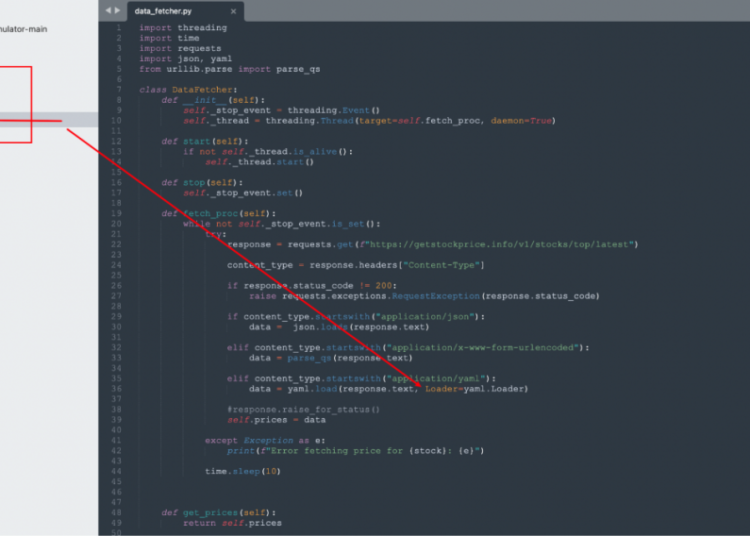Click line number 1 in the gutter
This screenshot has height=536, width=750.
[118, 28]
